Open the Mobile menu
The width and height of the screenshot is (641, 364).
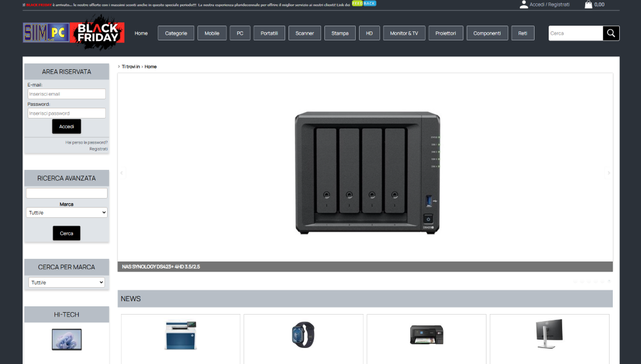(212, 33)
